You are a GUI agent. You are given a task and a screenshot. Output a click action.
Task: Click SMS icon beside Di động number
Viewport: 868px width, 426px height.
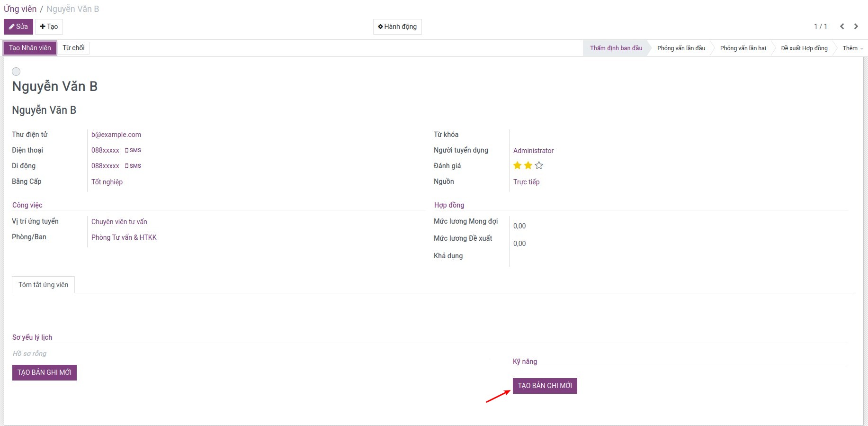tap(133, 166)
